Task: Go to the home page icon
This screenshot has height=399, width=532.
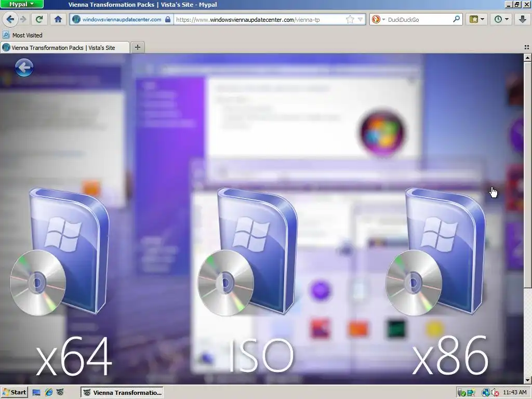Action: 58,19
